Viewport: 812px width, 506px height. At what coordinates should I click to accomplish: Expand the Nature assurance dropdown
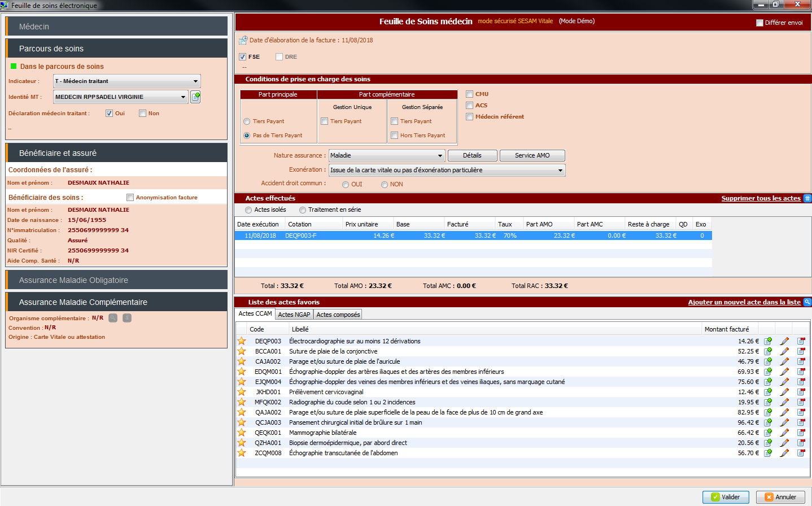[387, 155]
